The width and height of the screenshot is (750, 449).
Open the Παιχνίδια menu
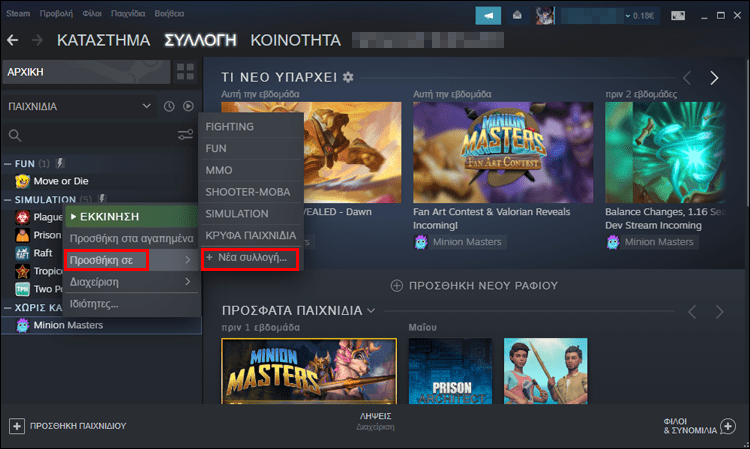click(x=128, y=13)
